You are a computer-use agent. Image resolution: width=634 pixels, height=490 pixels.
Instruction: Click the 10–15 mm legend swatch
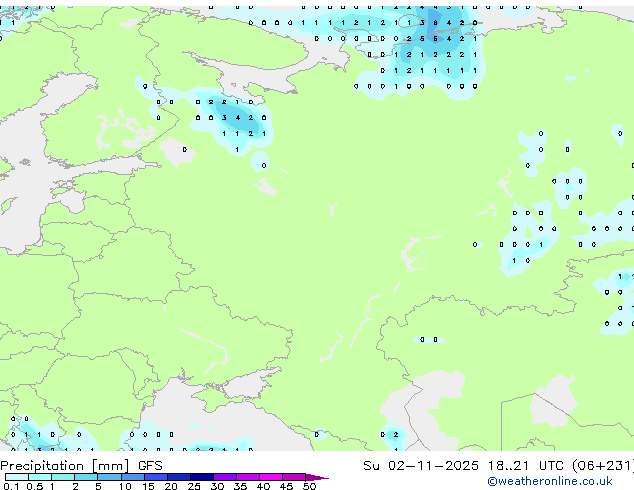tap(133, 477)
